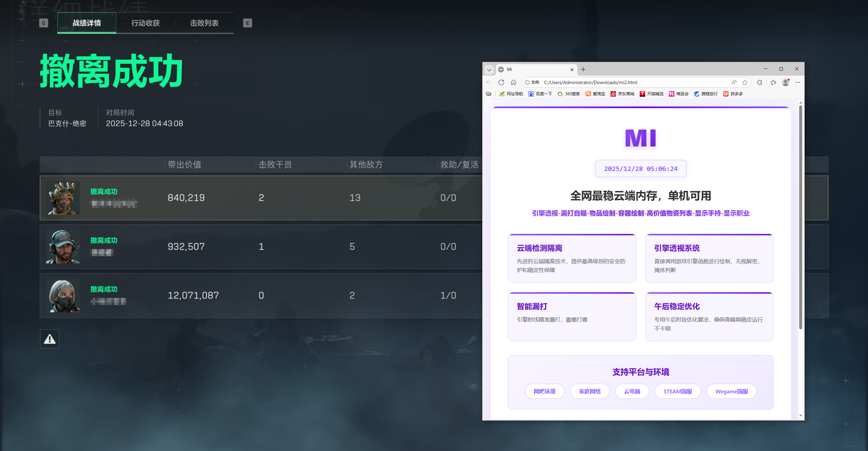Open the 京东商城 bookmark

point(622,94)
